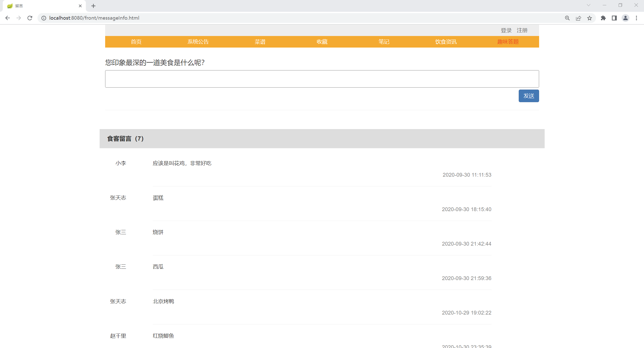View site information icon in address bar
The image size is (644, 348).
pos(44,18)
